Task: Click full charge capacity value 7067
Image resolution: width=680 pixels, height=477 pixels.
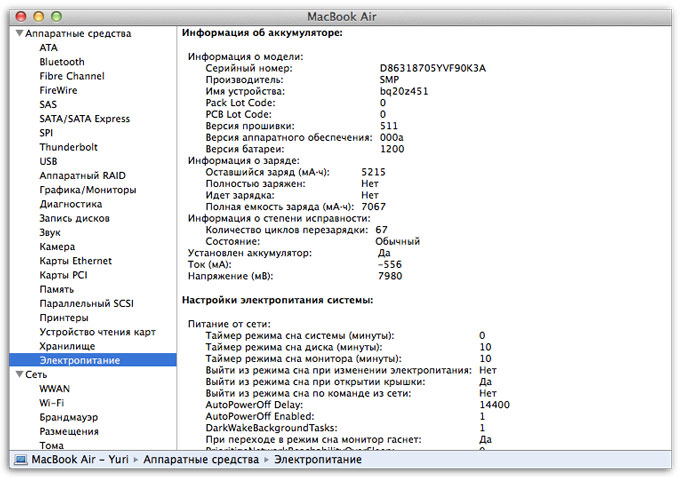Action: click(373, 207)
